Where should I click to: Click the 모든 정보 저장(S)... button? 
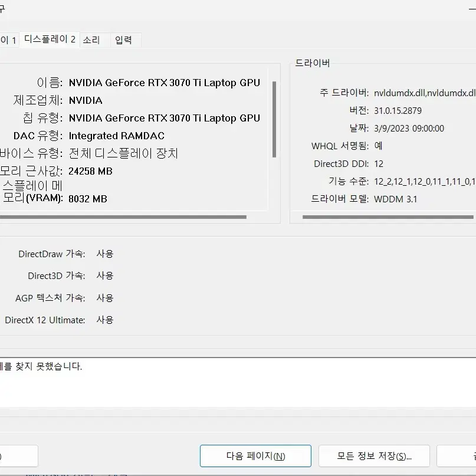374,456
